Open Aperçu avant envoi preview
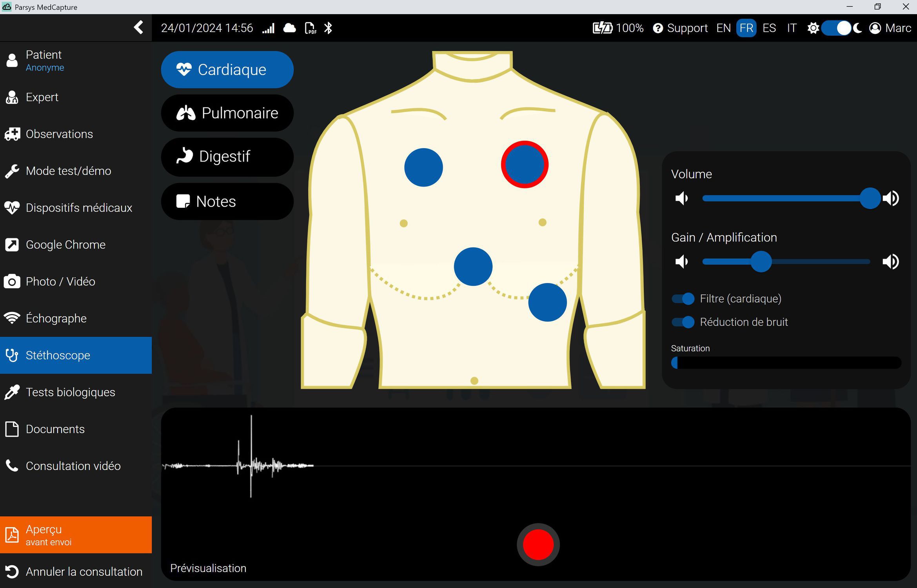This screenshot has width=917, height=588. coord(76,535)
